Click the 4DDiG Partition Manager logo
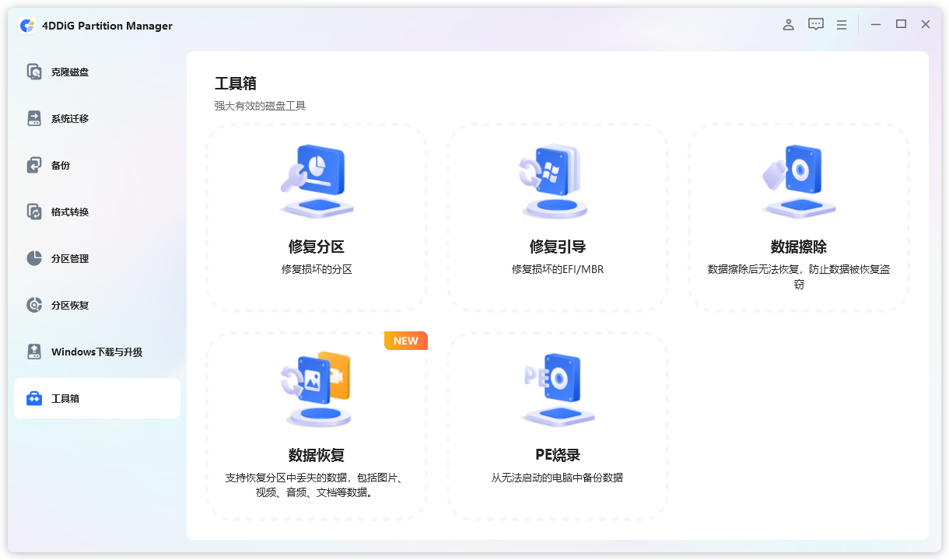 click(28, 24)
